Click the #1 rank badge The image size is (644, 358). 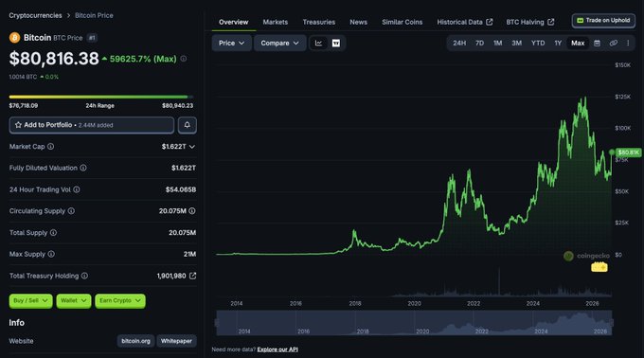92,38
